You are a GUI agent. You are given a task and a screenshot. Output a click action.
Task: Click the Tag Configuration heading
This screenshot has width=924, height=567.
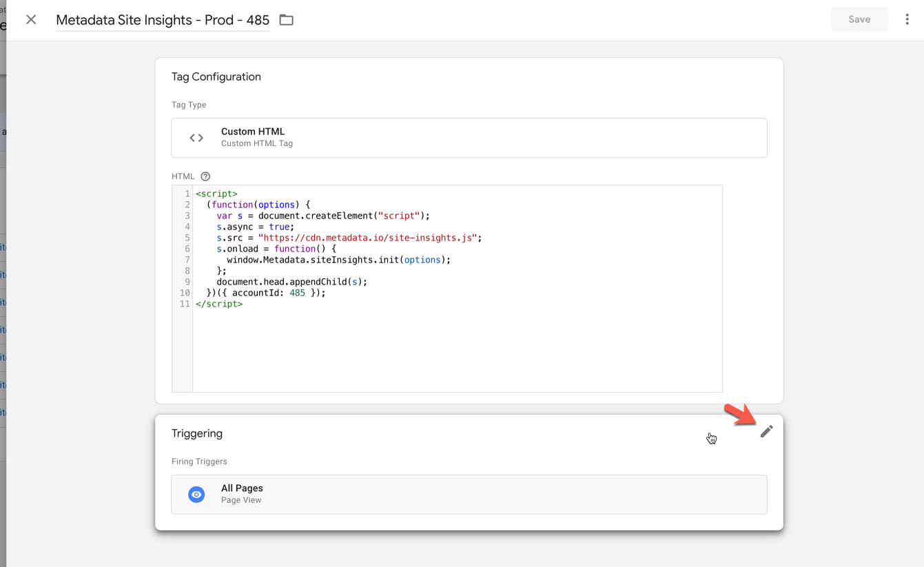(216, 77)
